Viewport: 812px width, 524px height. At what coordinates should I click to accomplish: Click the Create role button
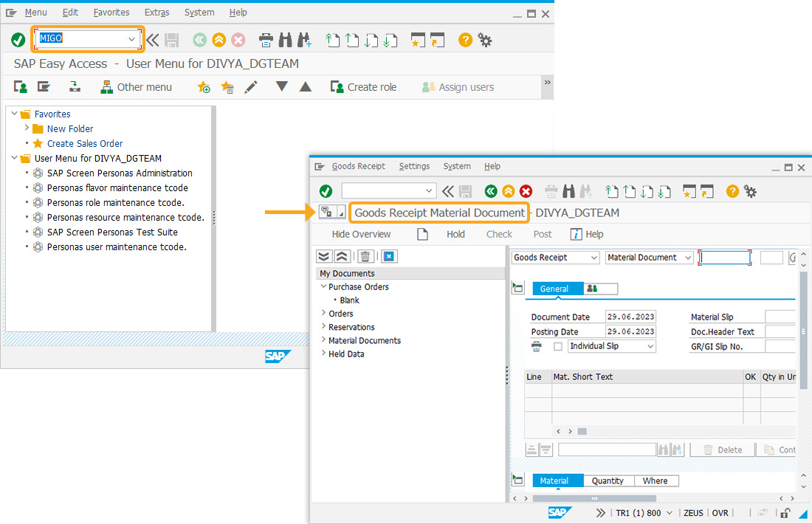363,87
